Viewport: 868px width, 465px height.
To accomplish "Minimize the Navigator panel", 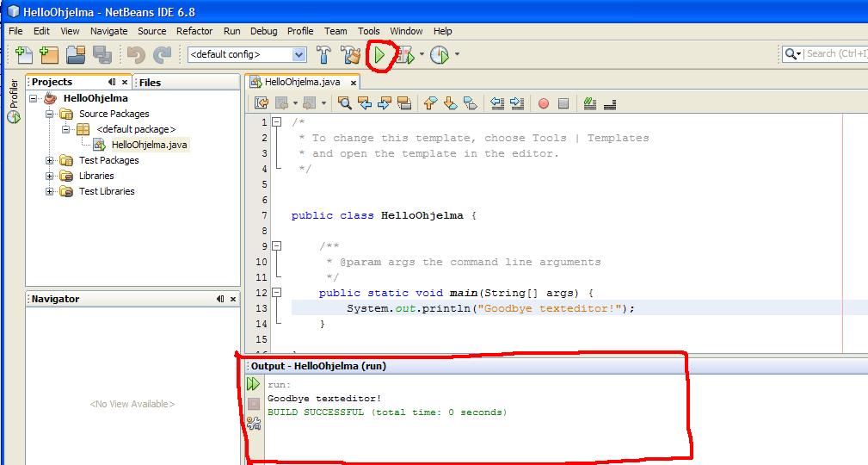I will pos(220,299).
